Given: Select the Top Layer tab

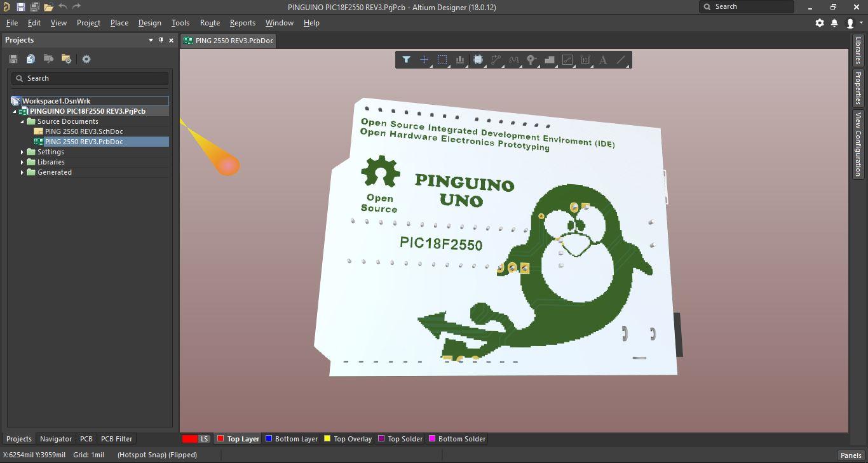Looking at the screenshot, I should point(238,439).
